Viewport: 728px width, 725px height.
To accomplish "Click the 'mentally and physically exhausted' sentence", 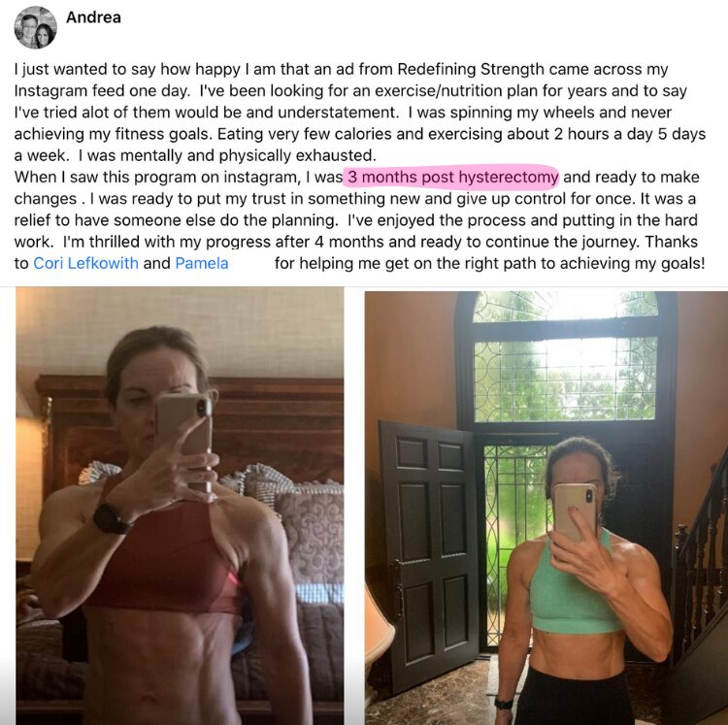I will (x=248, y=155).
